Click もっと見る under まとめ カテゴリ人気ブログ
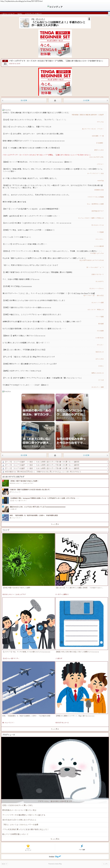 55,524
